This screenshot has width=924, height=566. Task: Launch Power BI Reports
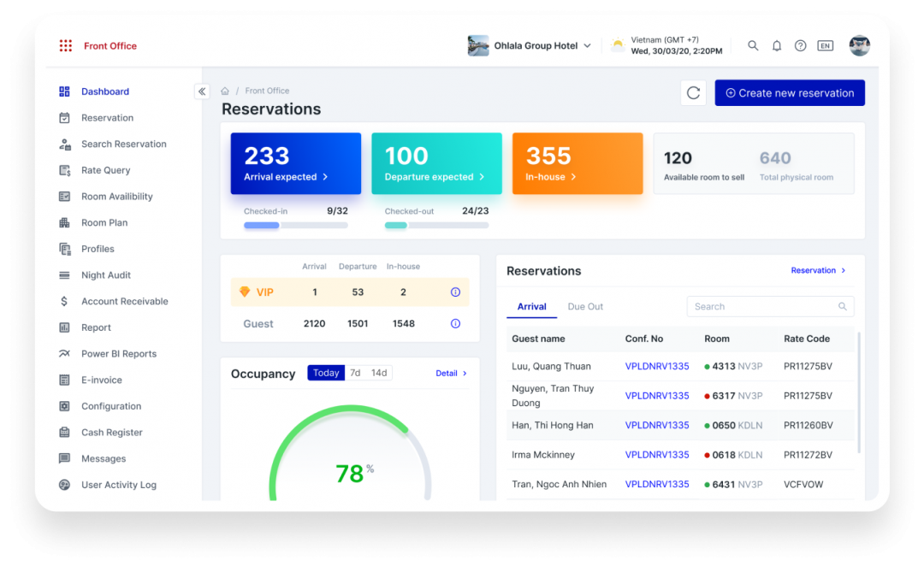(x=120, y=353)
